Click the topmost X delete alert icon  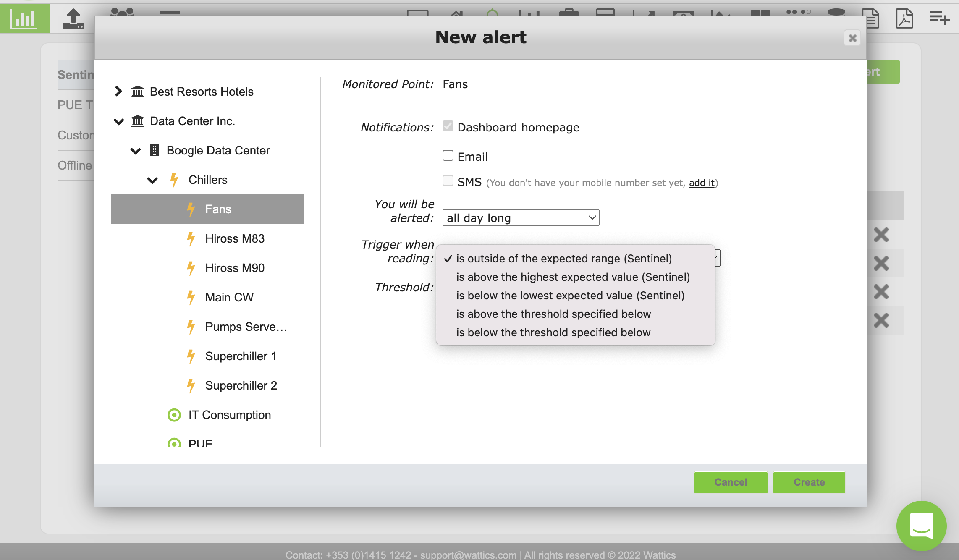[881, 235]
